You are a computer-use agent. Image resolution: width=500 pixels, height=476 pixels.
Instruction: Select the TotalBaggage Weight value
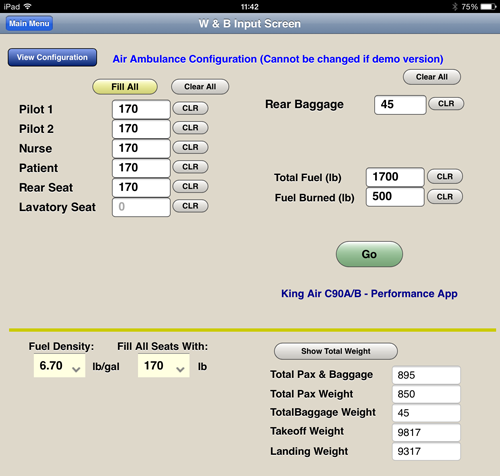click(426, 413)
